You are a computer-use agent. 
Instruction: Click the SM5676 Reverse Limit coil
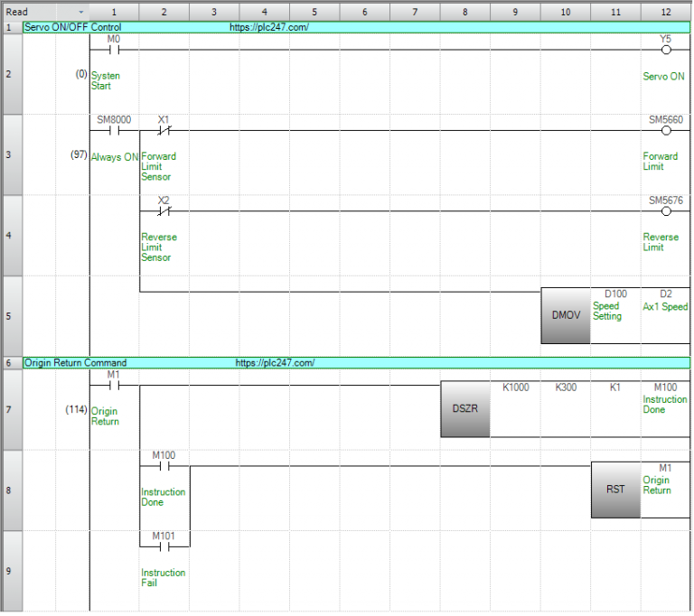pyautogui.click(x=666, y=211)
